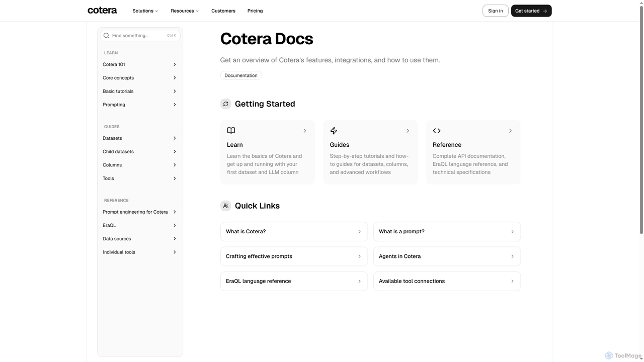Open the Guides card title
Image resolution: width=644 pixels, height=362 pixels.
[340, 145]
